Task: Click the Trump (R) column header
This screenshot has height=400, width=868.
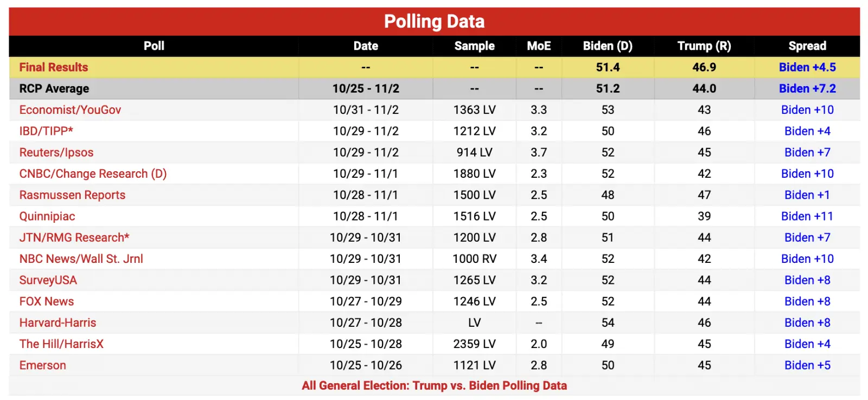Action: coord(704,46)
